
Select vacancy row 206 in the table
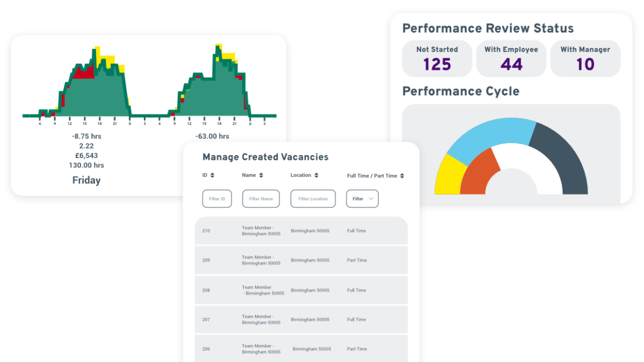coord(301,348)
